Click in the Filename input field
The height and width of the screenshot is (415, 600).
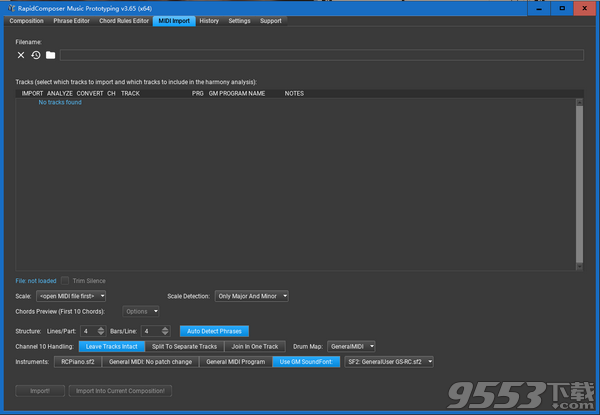(322, 55)
